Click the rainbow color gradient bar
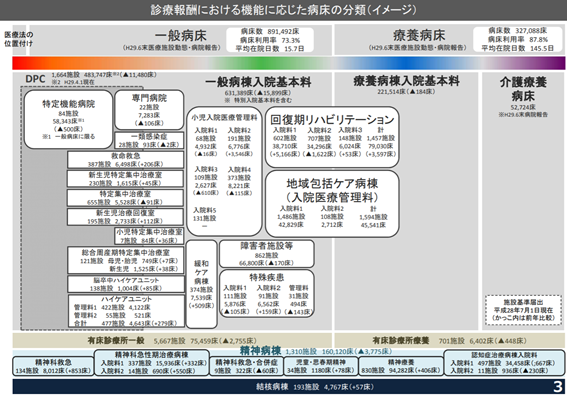Image resolution: width=567 pixels, height=397 pixels. [289, 63]
